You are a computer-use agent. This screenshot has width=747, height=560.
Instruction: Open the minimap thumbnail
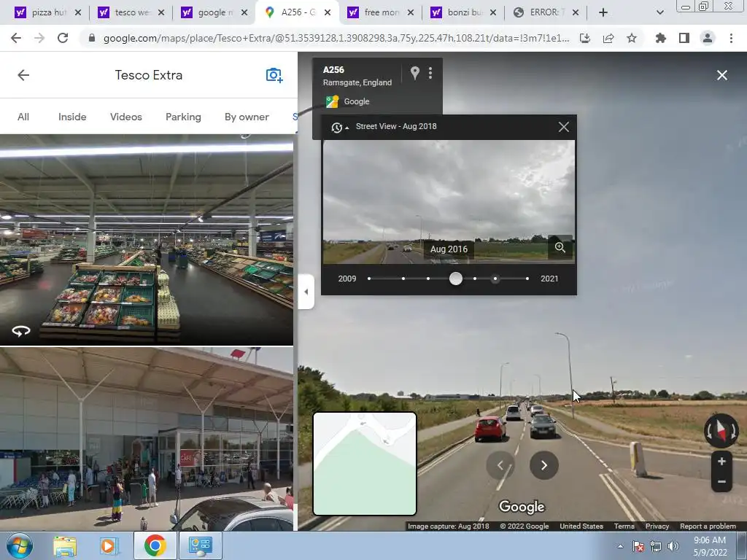pyautogui.click(x=365, y=463)
